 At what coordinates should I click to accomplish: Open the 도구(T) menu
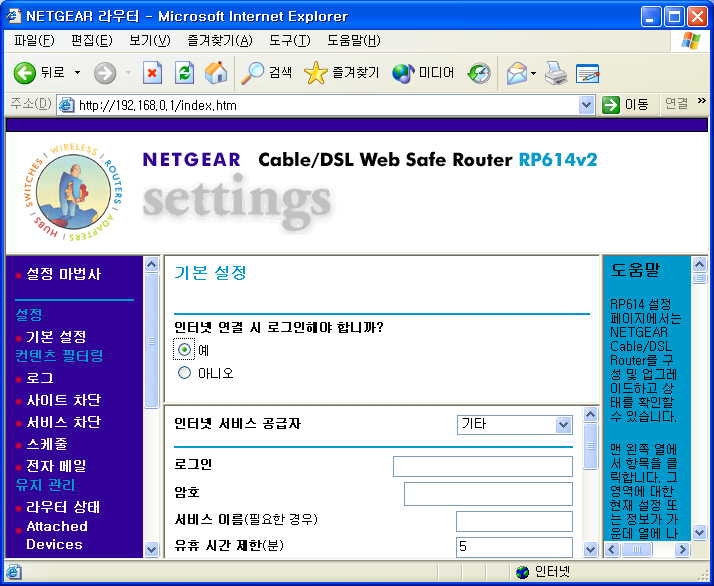[289, 40]
